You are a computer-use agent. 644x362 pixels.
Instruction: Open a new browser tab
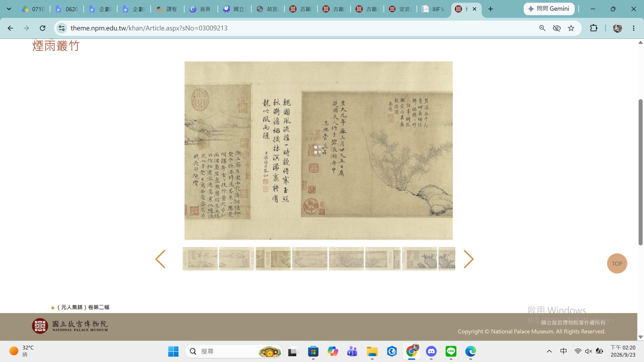[491, 9]
